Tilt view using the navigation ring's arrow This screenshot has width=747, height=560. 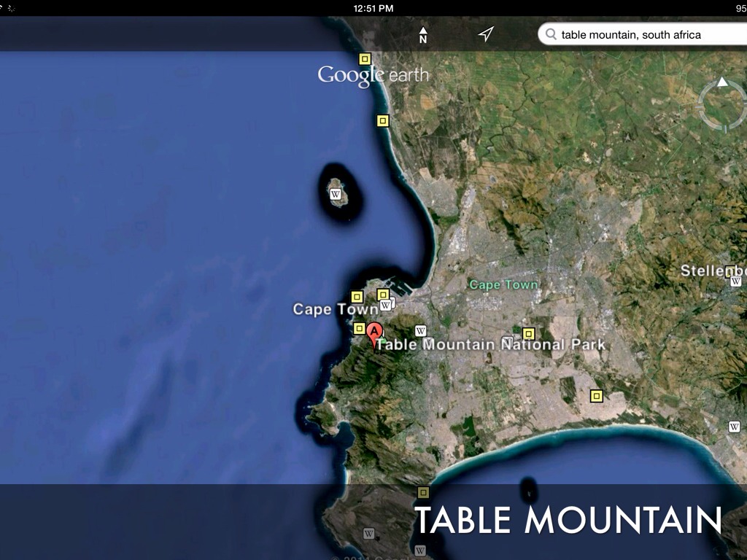coord(721,82)
